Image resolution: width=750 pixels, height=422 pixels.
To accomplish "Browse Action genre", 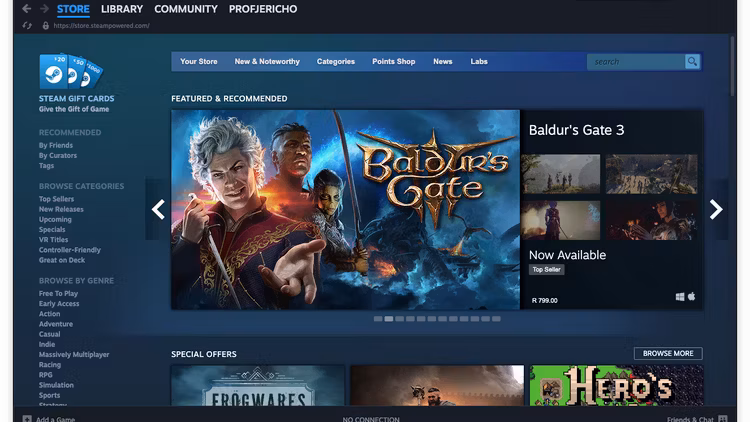I will pyautogui.click(x=50, y=314).
